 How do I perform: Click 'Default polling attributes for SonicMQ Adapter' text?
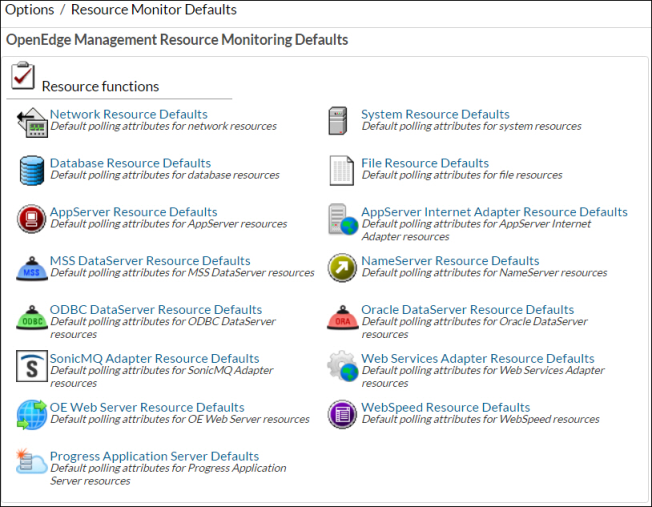point(161,370)
